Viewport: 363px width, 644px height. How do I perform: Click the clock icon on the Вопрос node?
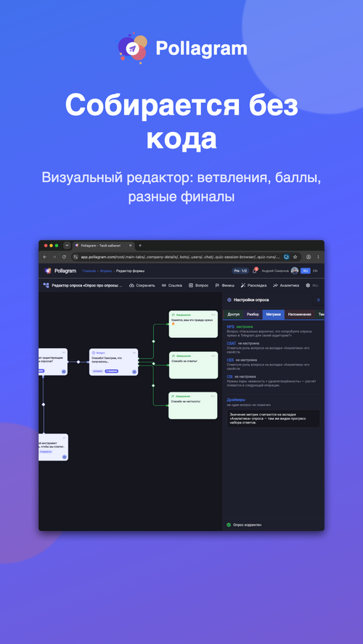(x=94, y=352)
